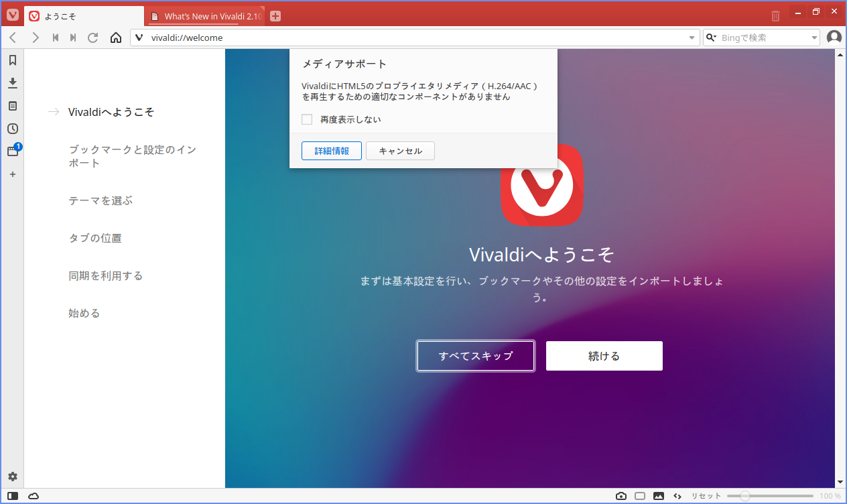Image resolution: width=847 pixels, height=504 pixels.
Task: Add a new web panel
Action: 12,174
